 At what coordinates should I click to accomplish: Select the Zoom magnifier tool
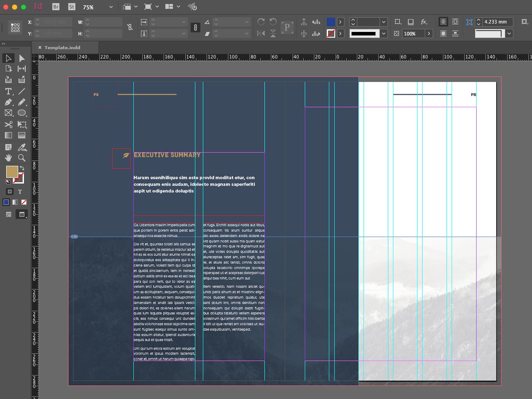tap(22, 158)
